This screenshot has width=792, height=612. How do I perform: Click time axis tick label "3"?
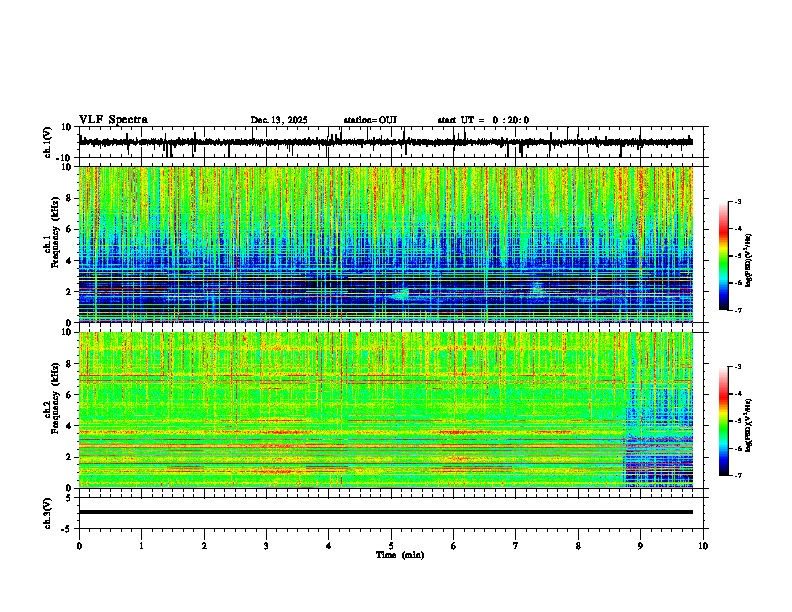[267, 546]
